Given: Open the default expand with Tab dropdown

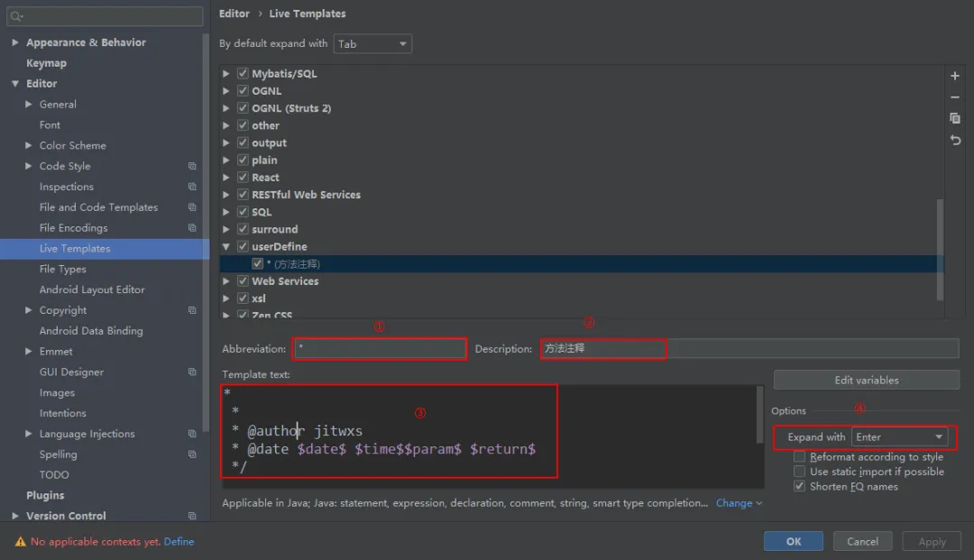Looking at the screenshot, I should point(372,43).
